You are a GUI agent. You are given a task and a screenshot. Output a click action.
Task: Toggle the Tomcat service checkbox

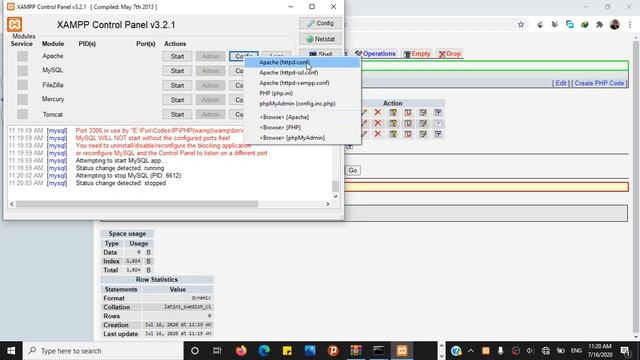click(x=22, y=114)
